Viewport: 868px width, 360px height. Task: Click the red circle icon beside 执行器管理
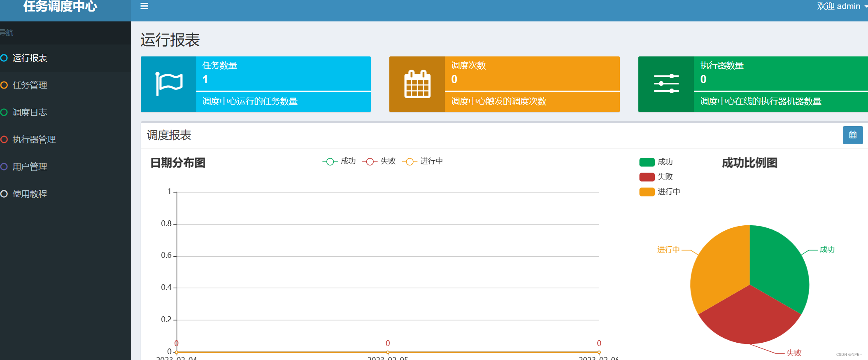point(4,140)
